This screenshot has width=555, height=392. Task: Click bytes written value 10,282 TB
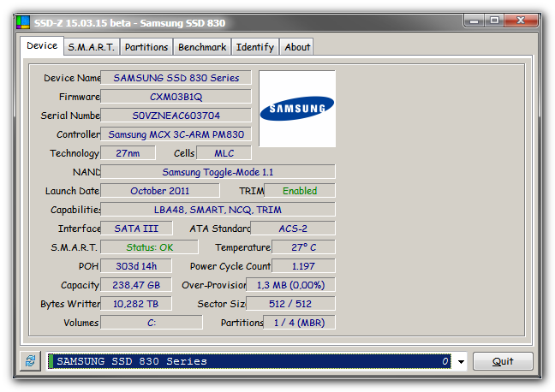[x=136, y=304]
